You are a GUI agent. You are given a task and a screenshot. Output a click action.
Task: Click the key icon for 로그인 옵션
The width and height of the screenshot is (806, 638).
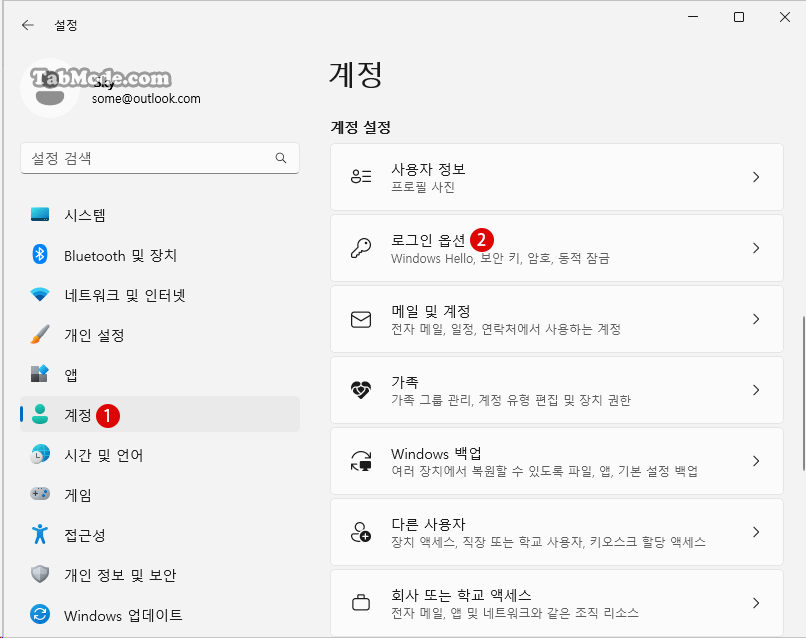pos(361,248)
